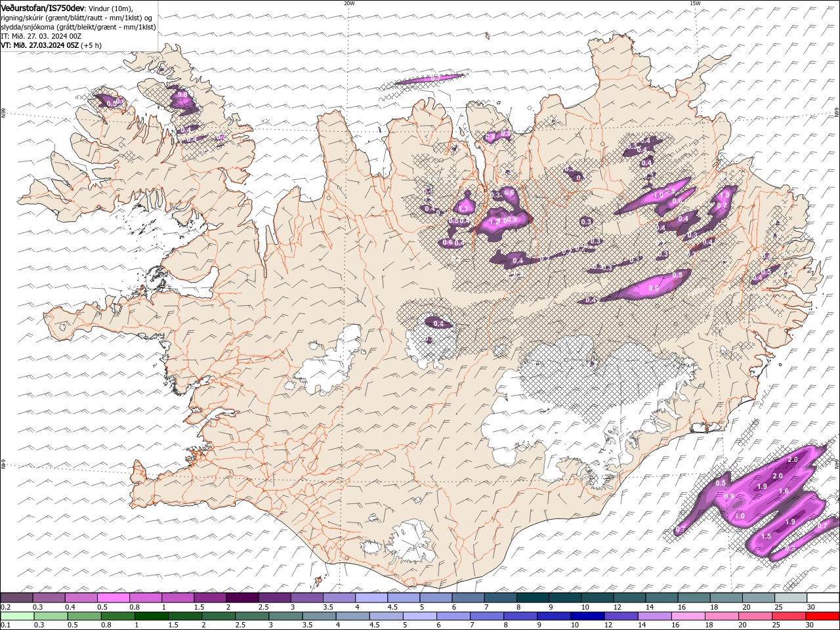
Task: Click the 15W longitude label
Action: [695, 3]
